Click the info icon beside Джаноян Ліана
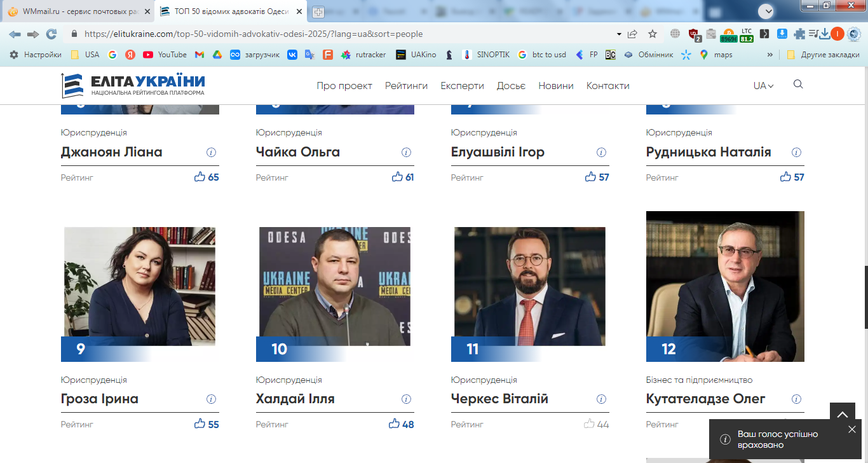 coord(212,153)
